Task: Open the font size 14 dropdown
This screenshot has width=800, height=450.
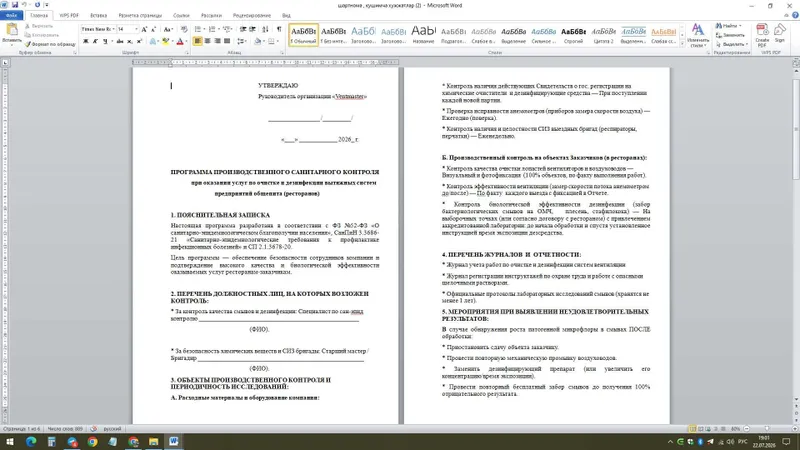Action: click(135, 30)
